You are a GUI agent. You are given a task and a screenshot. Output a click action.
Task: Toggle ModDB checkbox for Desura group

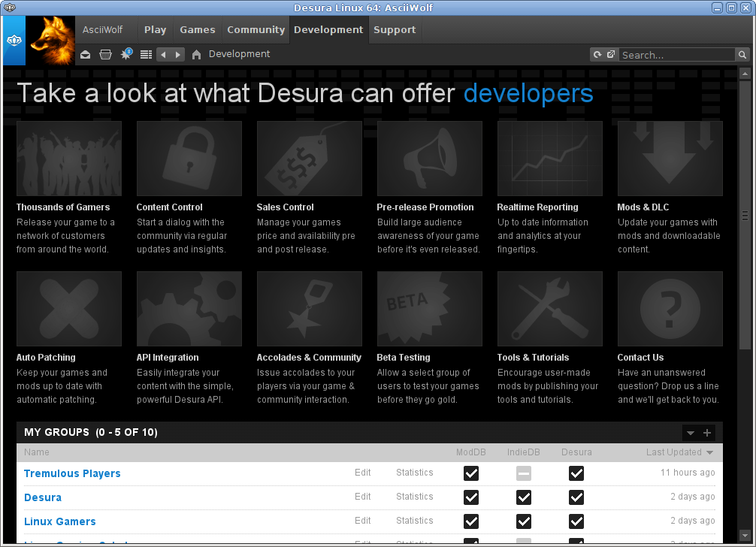click(471, 497)
